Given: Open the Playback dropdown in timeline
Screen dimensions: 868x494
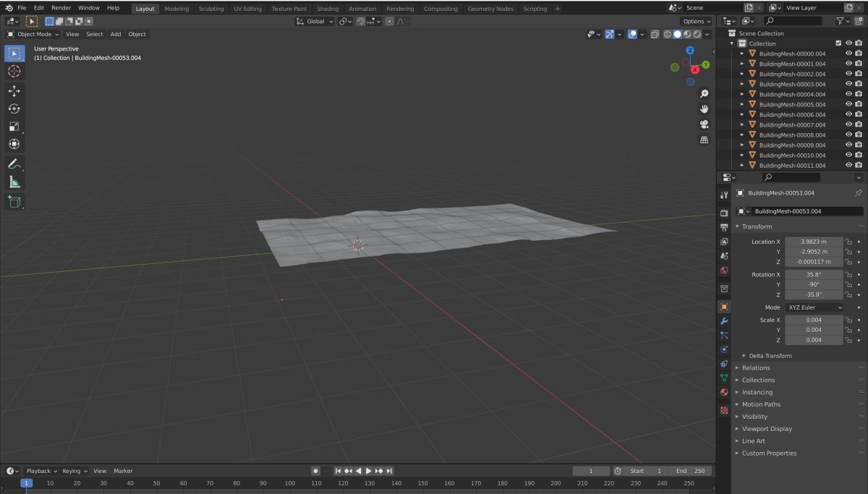Looking at the screenshot, I should (43, 471).
